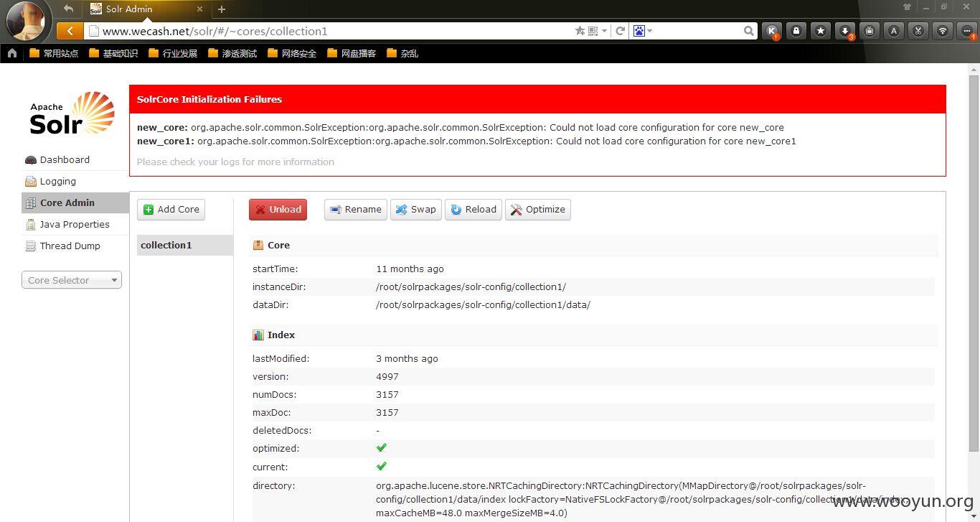
Task: Click the letter A toolbar icon
Action: [x=894, y=31]
